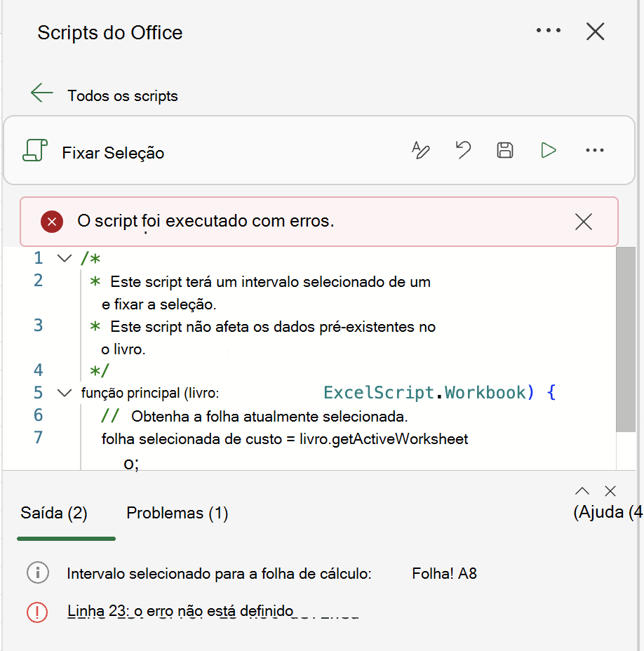Click the info icon beside Intervalo selecionado
644x651 pixels.
[38, 573]
